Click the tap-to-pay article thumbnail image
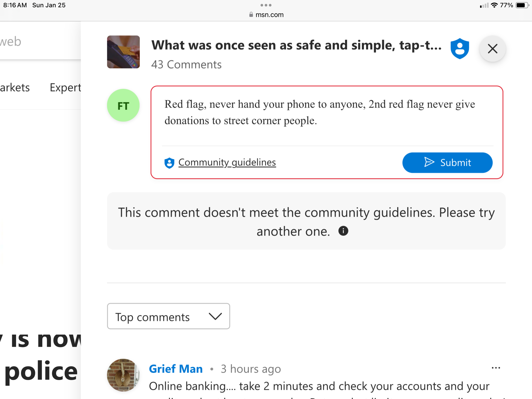Screen dimensions: 532x399 pos(123,52)
